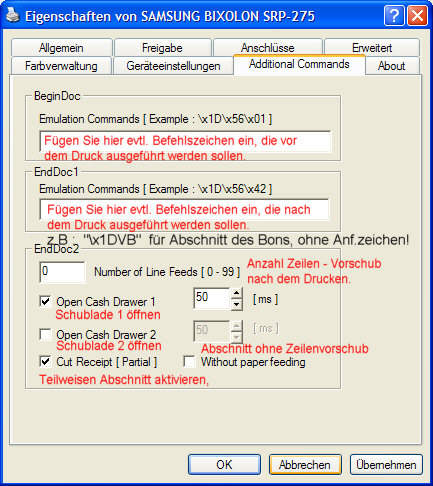Click the BeginDoc emulation commands field

click(185, 141)
